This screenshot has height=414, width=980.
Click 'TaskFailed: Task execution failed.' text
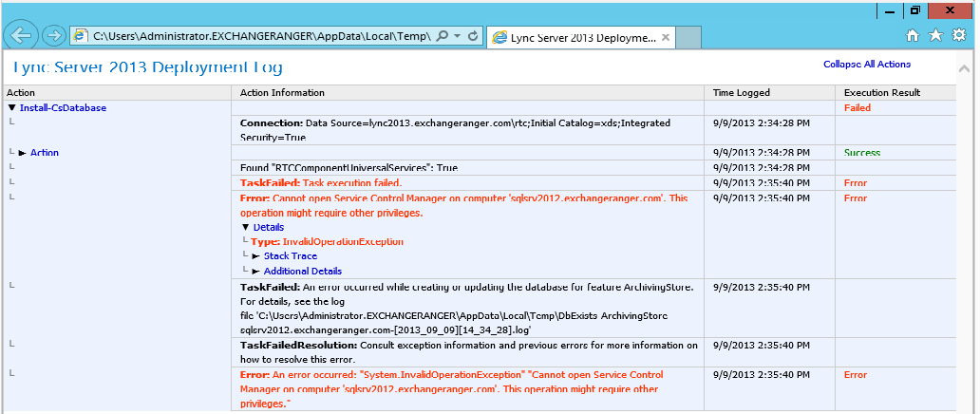click(x=321, y=183)
